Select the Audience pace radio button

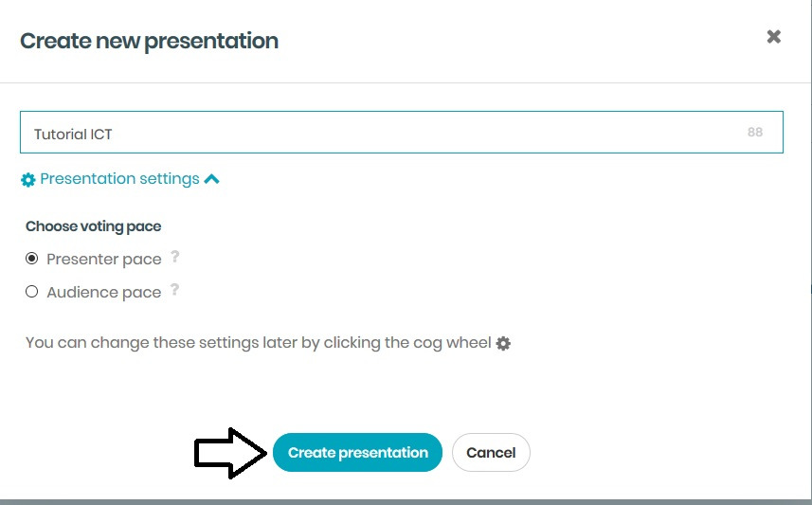pyautogui.click(x=32, y=292)
